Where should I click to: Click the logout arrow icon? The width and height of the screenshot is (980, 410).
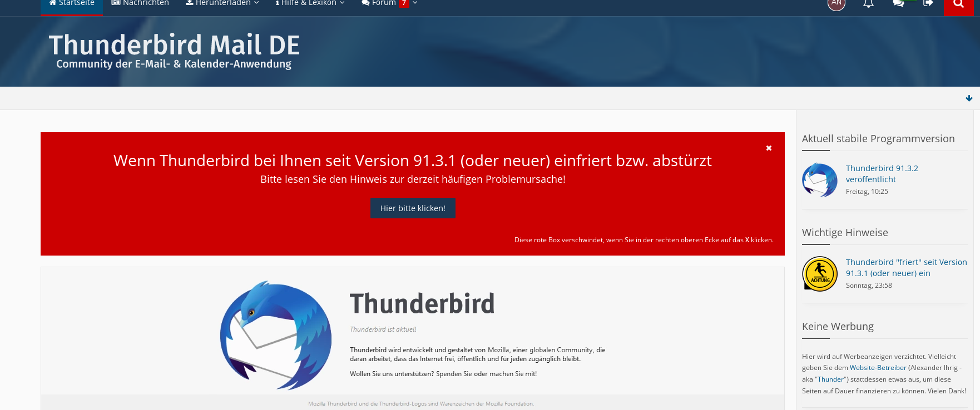[928, 3]
